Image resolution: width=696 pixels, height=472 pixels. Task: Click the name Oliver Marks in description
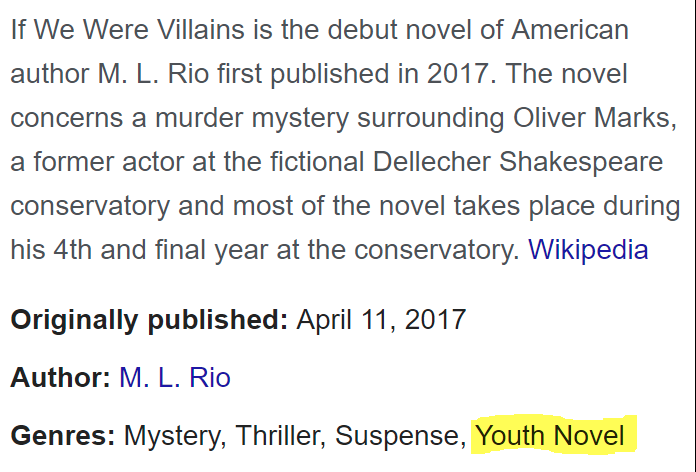595,118
